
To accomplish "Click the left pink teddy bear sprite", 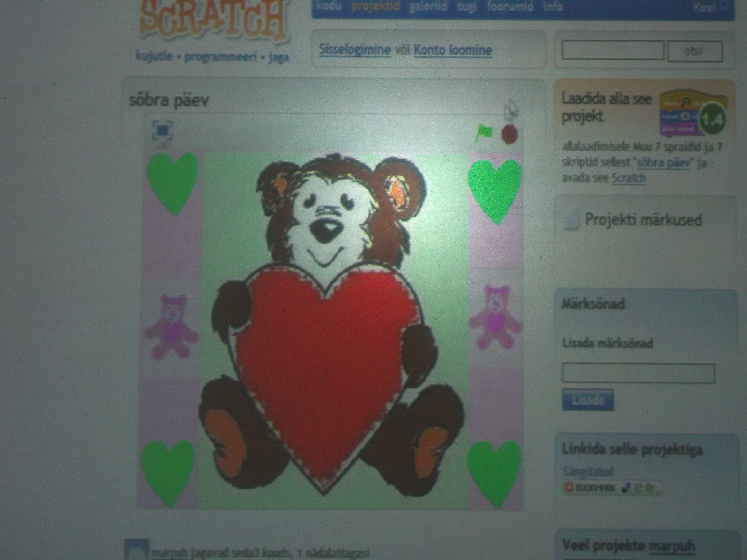I will [172, 326].
